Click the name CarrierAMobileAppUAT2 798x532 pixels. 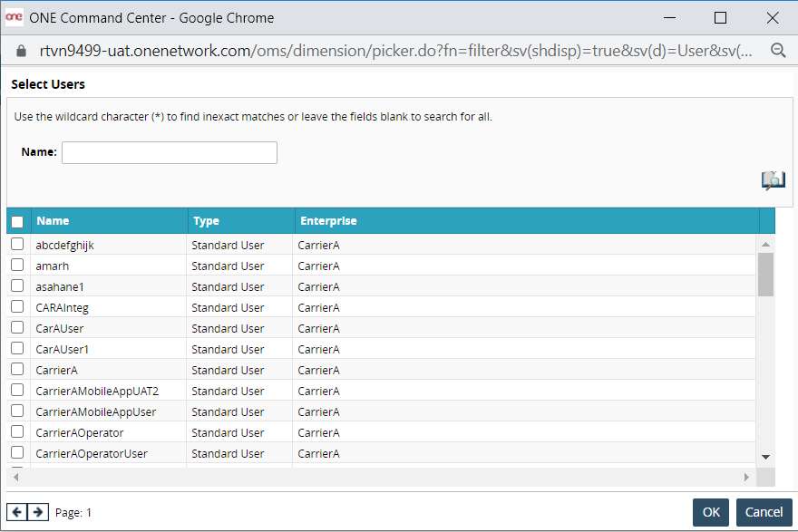point(97,392)
